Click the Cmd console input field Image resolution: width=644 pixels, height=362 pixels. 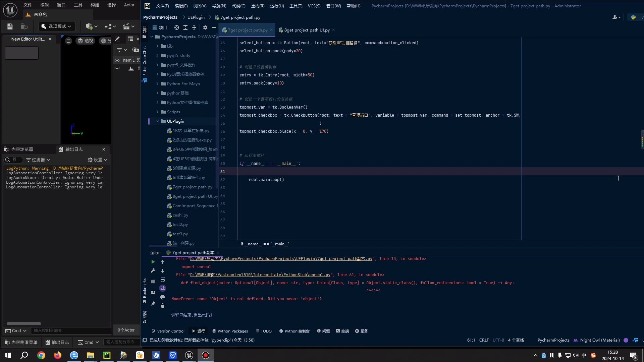(70, 330)
